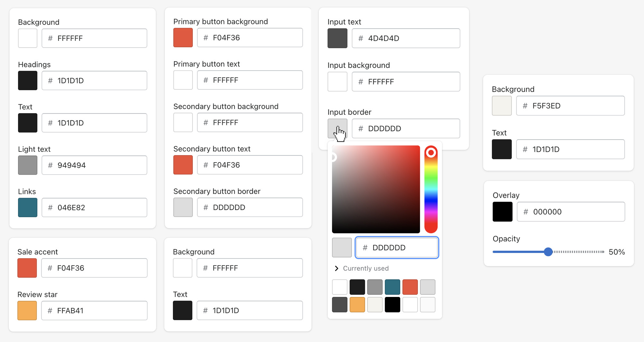Click the Secondary button text hex field
The width and height of the screenshot is (644, 342).
pyautogui.click(x=250, y=165)
